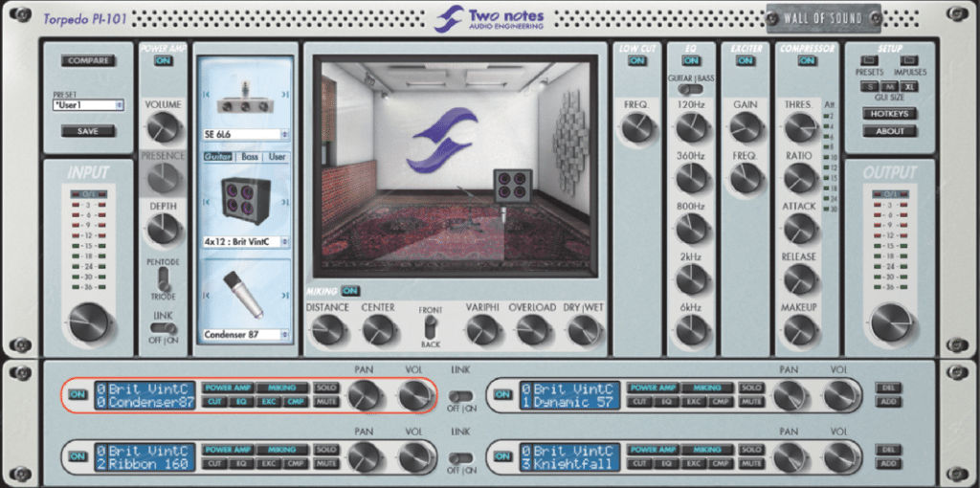Open the Presets folder icon
The width and height of the screenshot is (980, 488).
coord(869,60)
